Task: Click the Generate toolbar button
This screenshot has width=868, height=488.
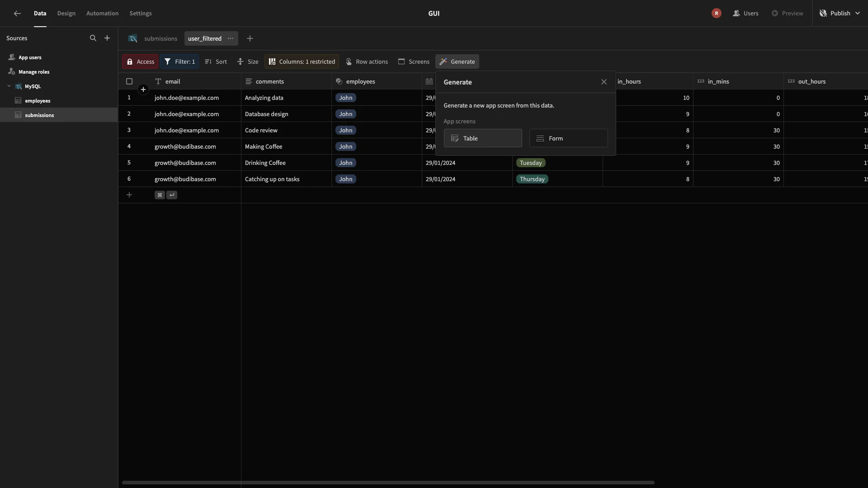Action: [457, 62]
